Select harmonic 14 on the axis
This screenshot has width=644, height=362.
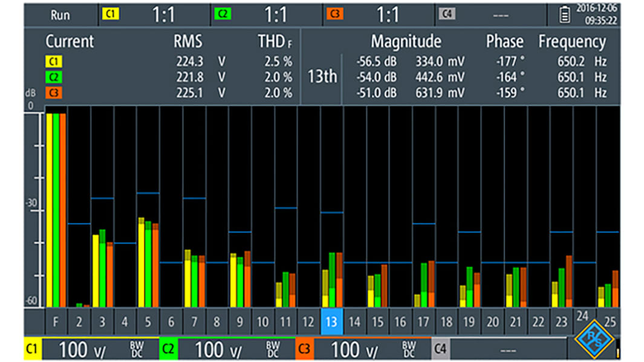[354, 322]
